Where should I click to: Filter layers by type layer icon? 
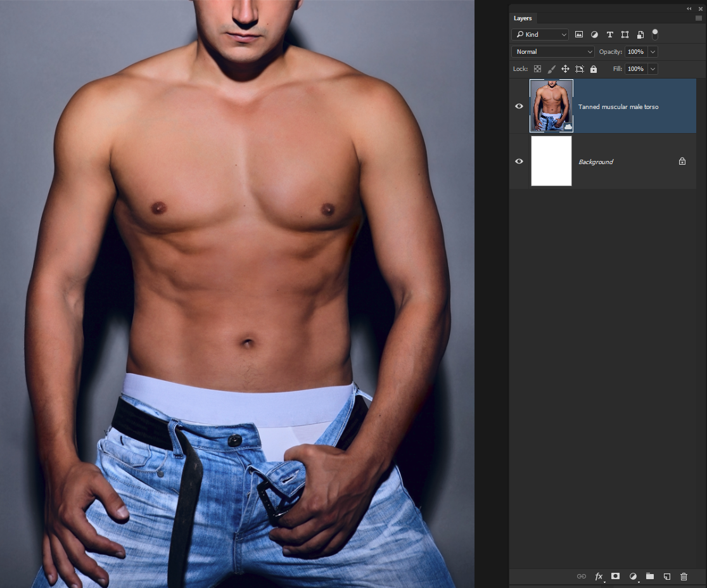click(x=609, y=34)
